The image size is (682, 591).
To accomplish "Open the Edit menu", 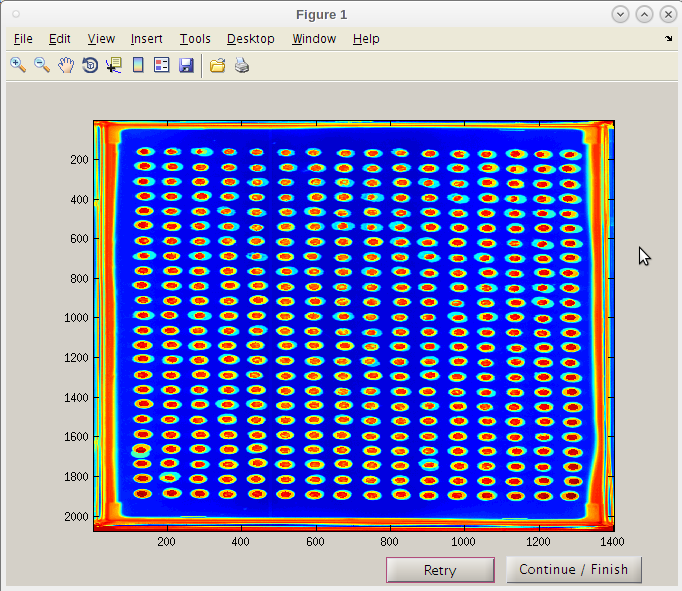I will click(x=60, y=39).
